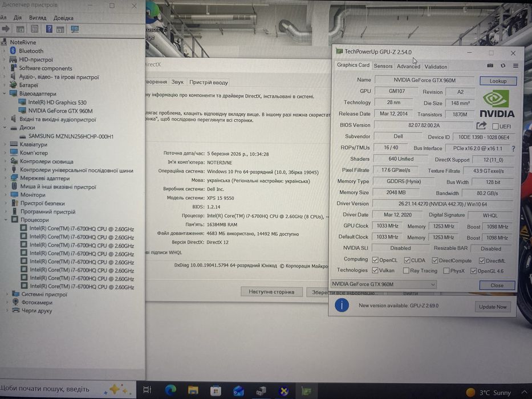Viewport: 532px width, 399px height.
Task: Switch to GPU-Z Advanced tab
Action: [x=408, y=67]
